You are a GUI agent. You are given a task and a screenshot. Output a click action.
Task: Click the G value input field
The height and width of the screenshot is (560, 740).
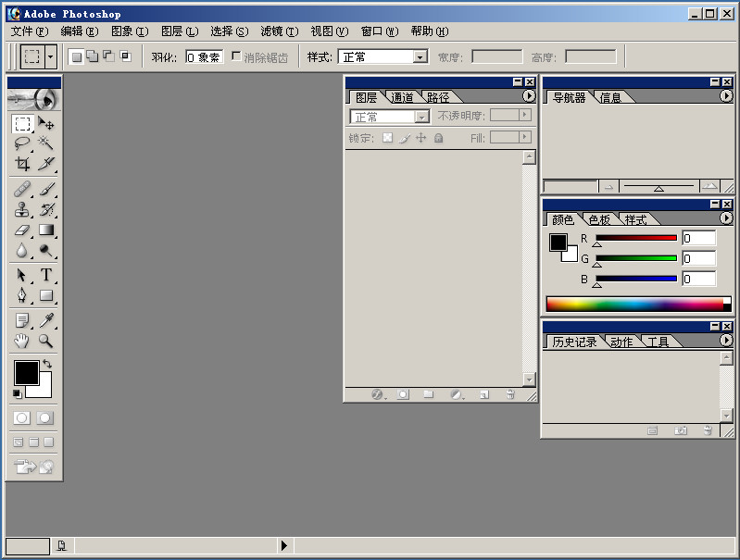coord(699,258)
